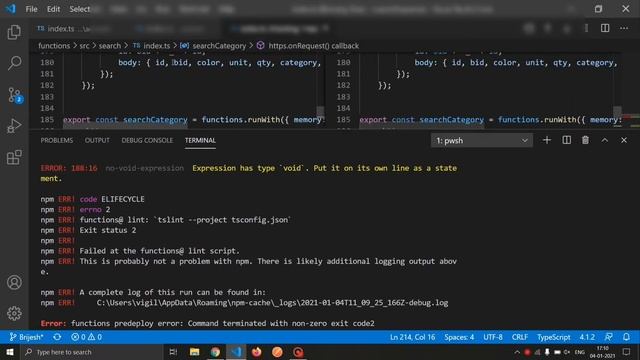This screenshot has width=640, height=360.
Task: Open File Explorer from the taskbar
Action: (195, 352)
